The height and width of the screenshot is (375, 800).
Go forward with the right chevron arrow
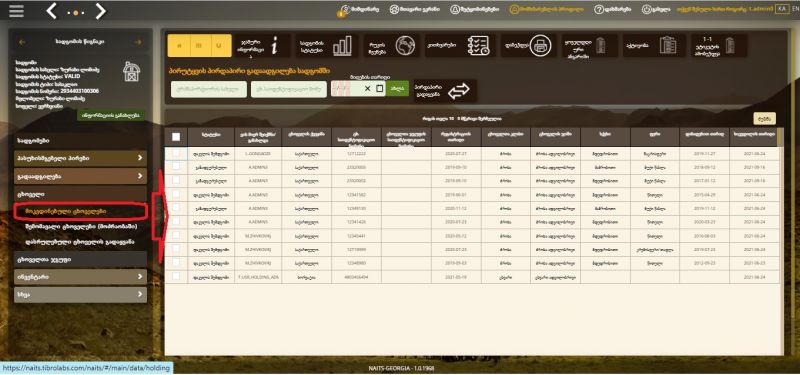101,11
